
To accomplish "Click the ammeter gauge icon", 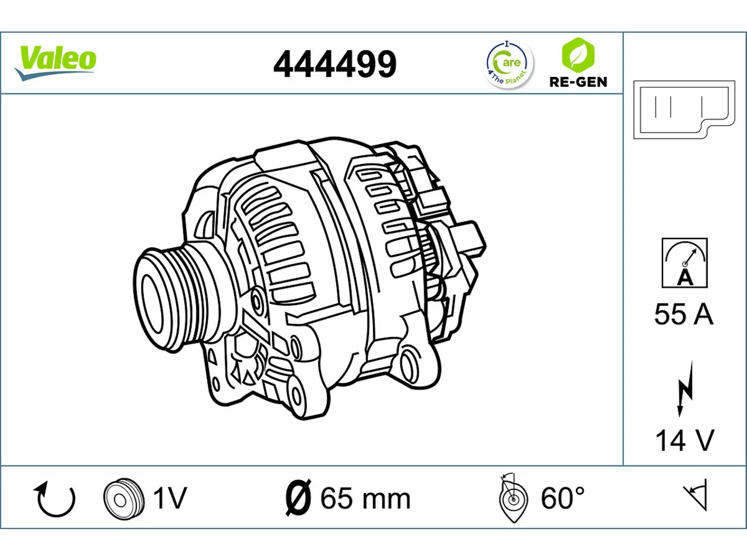I will (685, 262).
